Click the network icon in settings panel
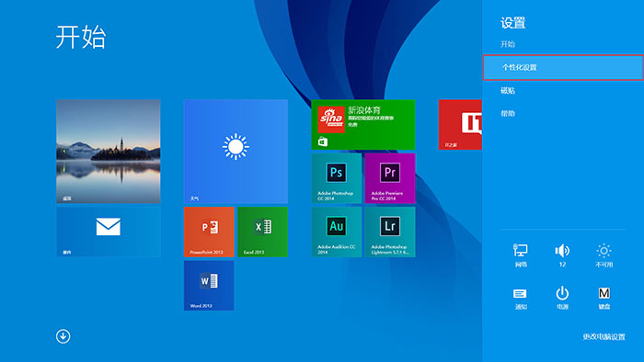This screenshot has height=362, width=644. [521, 255]
